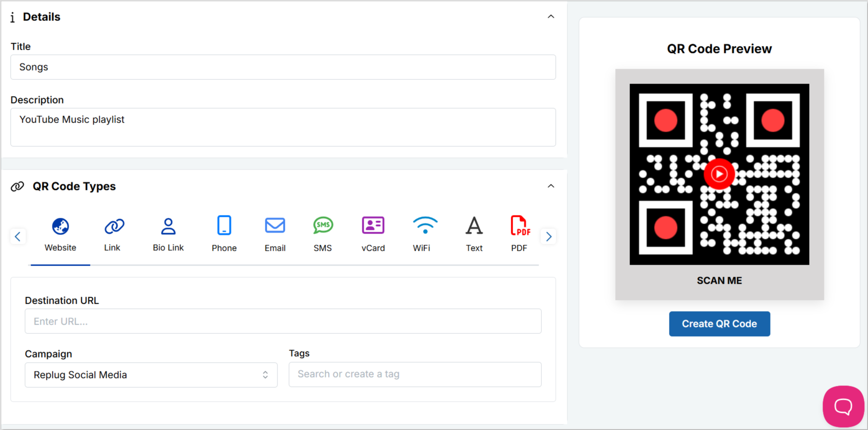Select the Email QR code type

click(x=275, y=235)
